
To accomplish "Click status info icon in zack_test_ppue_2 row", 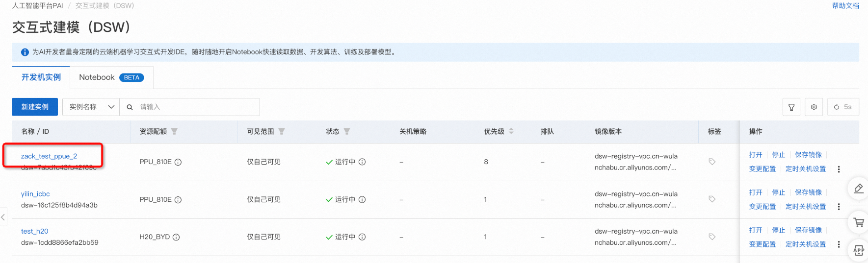I will tap(362, 162).
